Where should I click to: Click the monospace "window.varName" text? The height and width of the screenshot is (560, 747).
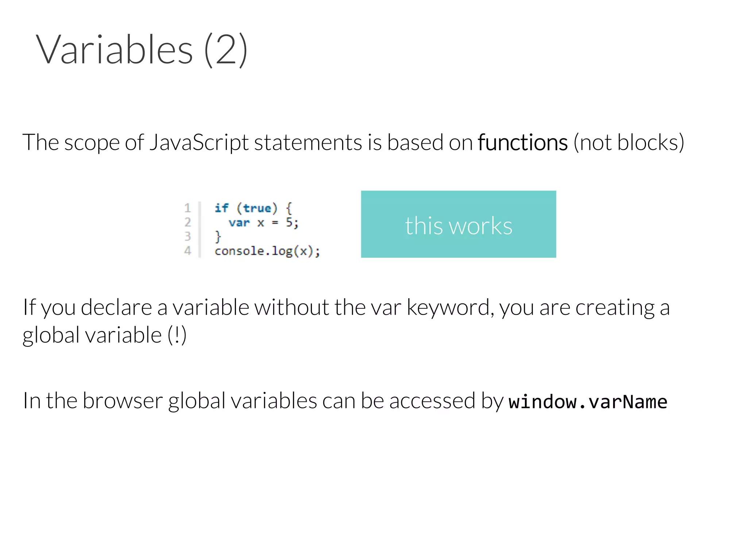coord(588,402)
